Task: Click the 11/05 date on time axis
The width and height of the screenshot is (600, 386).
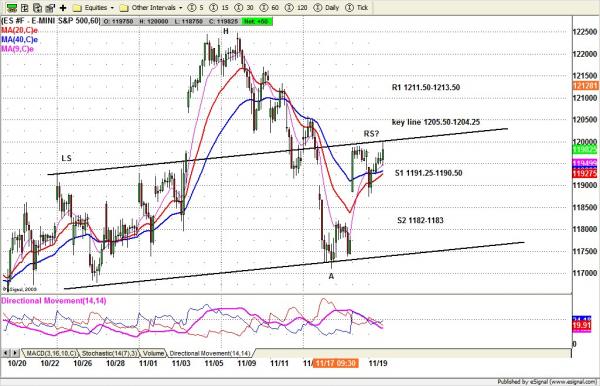Action: point(214,363)
